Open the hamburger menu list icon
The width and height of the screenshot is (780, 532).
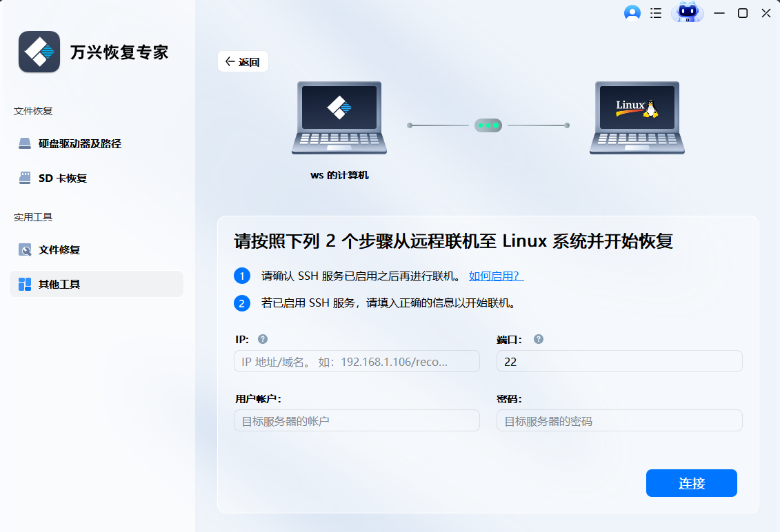tap(656, 13)
